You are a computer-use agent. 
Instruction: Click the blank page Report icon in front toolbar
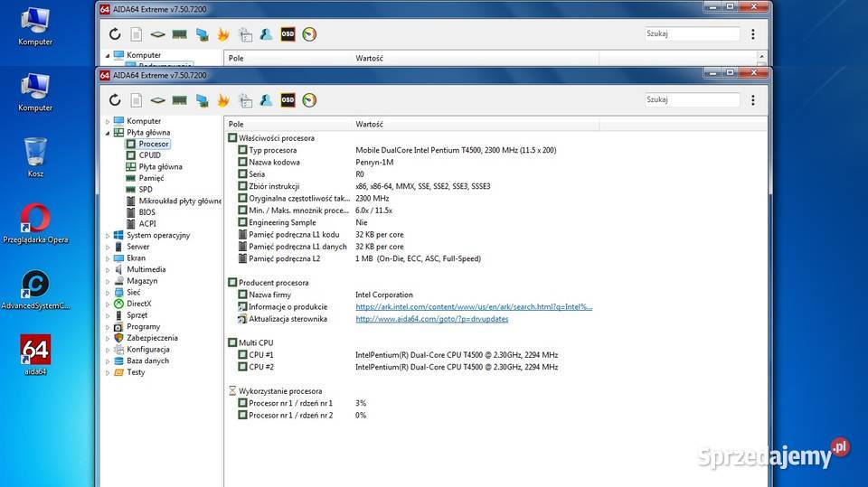[137, 100]
